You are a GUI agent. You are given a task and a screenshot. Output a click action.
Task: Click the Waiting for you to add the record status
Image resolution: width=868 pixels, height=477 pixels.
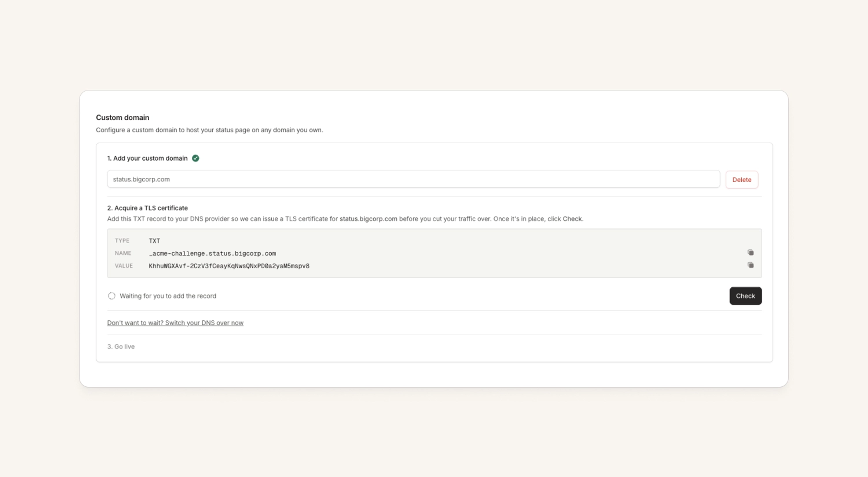pyautogui.click(x=168, y=296)
